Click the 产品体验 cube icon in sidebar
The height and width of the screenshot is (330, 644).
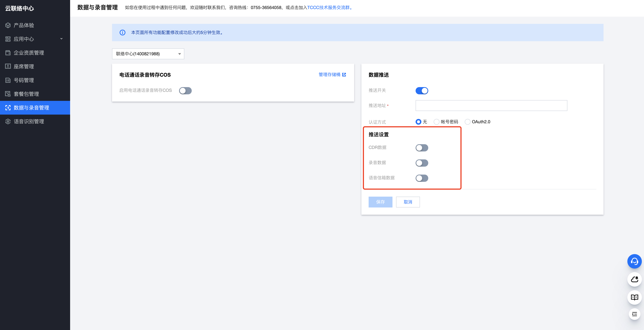coord(8,25)
